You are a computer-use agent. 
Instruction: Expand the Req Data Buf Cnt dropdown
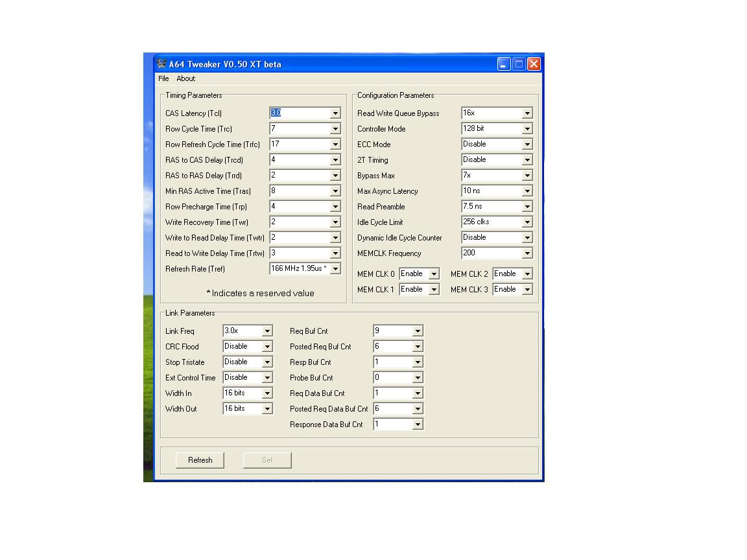point(418,393)
